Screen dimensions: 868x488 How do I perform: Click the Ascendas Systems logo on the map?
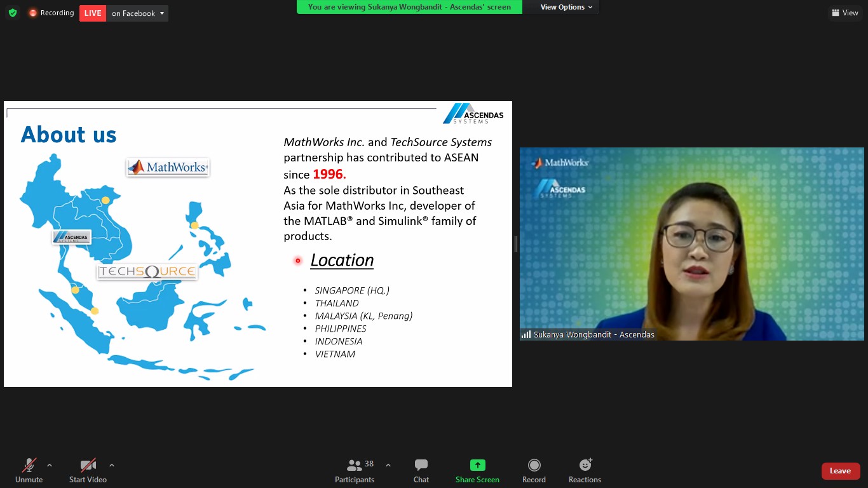point(71,237)
